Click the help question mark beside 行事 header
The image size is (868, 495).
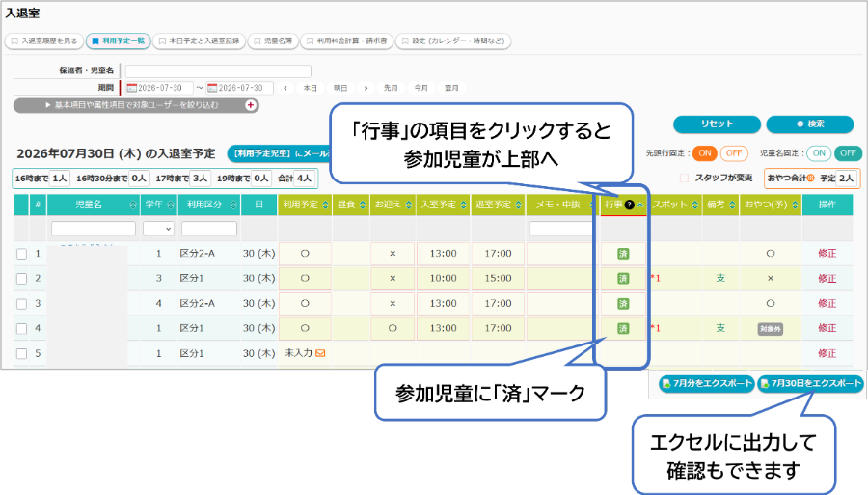(x=629, y=205)
